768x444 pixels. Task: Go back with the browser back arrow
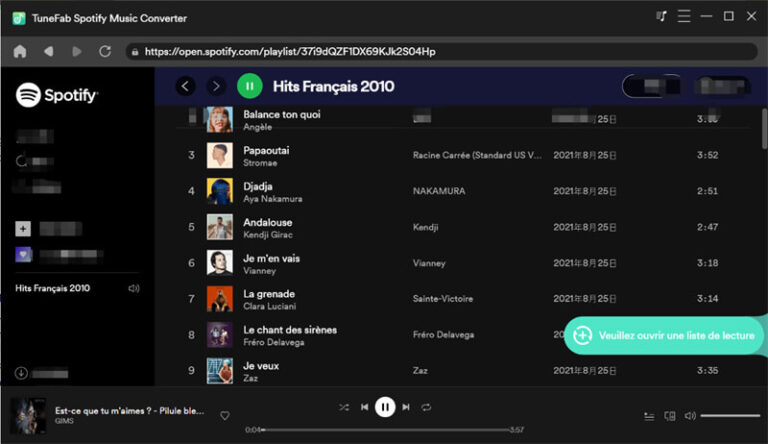(x=48, y=51)
